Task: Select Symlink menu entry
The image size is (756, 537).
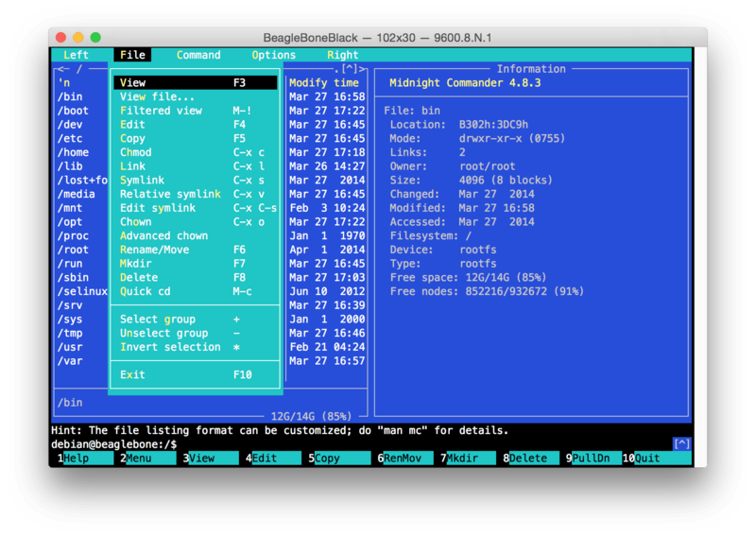Action: (x=143, y=180)
